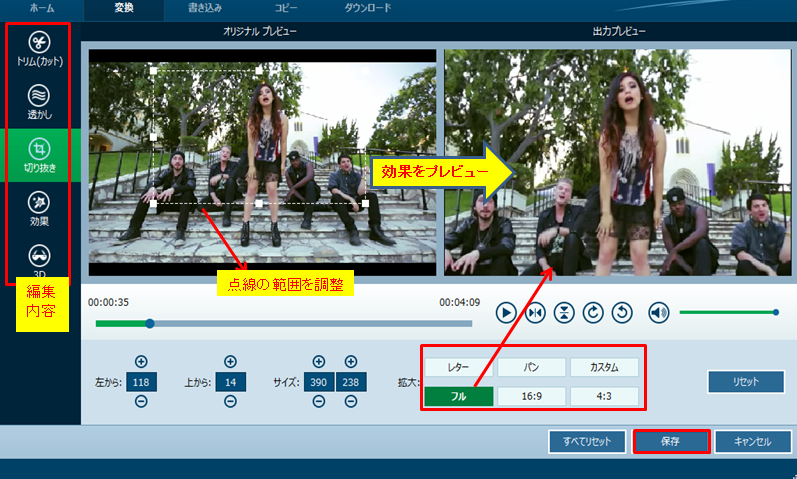
Task: Select the 切り抜き crop tool
Action: point(39,156)
